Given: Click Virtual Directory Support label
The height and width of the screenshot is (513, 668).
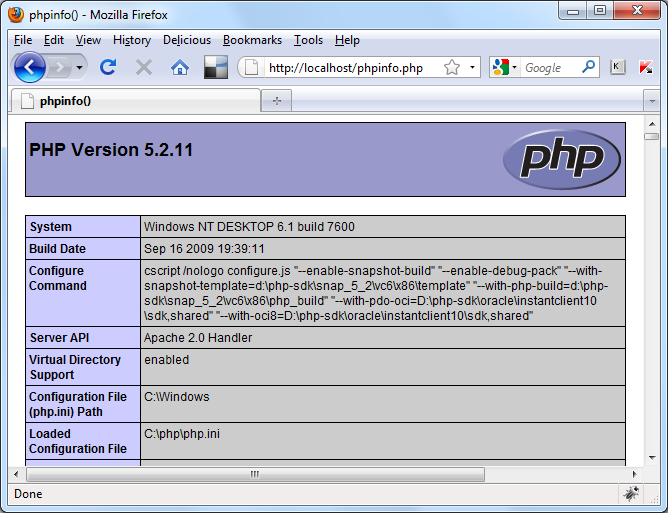Looking at the screenshot, I should point(75,367).
